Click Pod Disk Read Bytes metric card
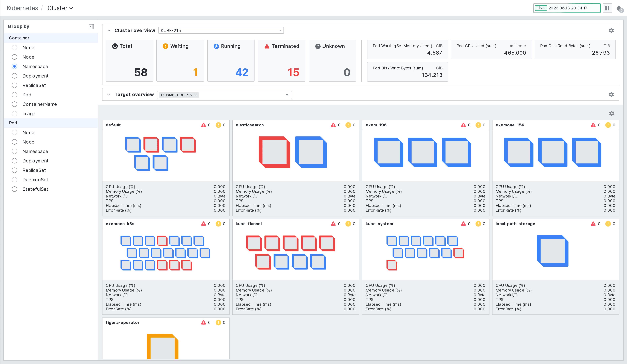 point(575,50)
